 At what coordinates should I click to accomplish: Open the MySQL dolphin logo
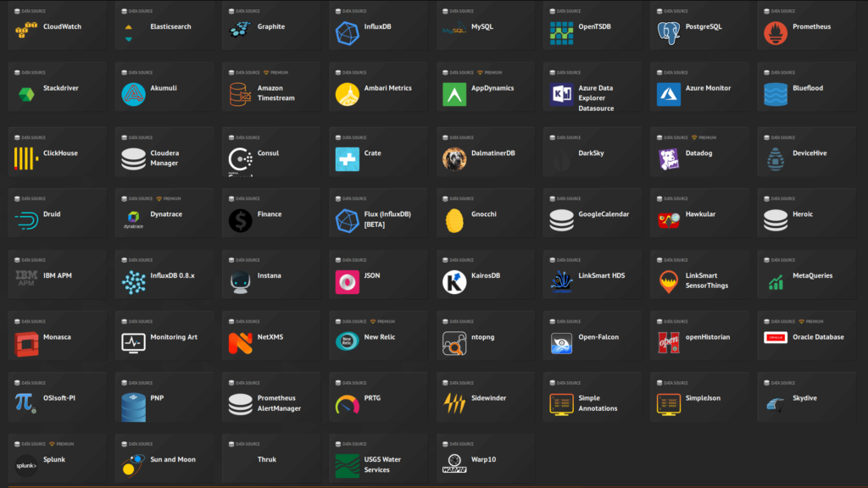click(454, 30)
